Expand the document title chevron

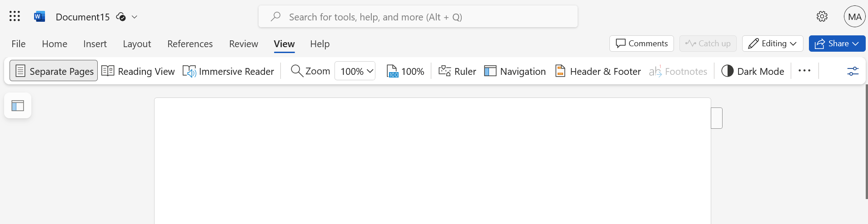pos(135,17)
